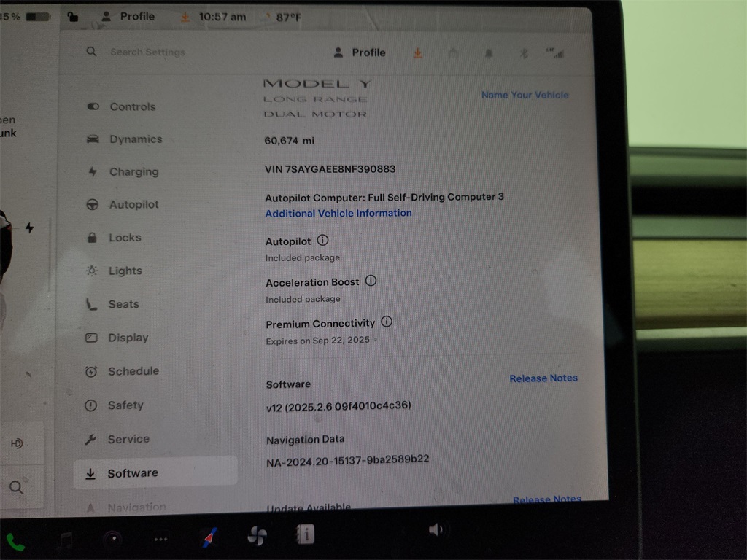Image resolution: width=747 pixels, height=560 pixels.
Task: Open the Controls settings menu
Action: (x=122, y=106)
